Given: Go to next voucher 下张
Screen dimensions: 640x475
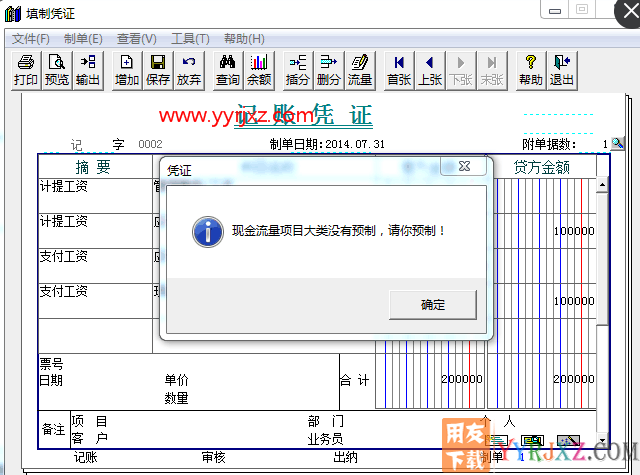Looking at the screenshot, I should (461, 70).
